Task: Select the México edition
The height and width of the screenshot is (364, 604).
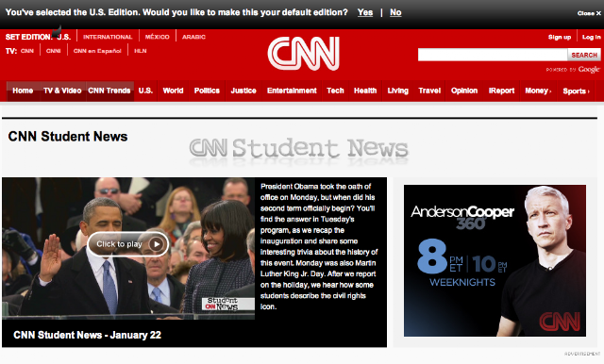Action: (x=157, y=37)
